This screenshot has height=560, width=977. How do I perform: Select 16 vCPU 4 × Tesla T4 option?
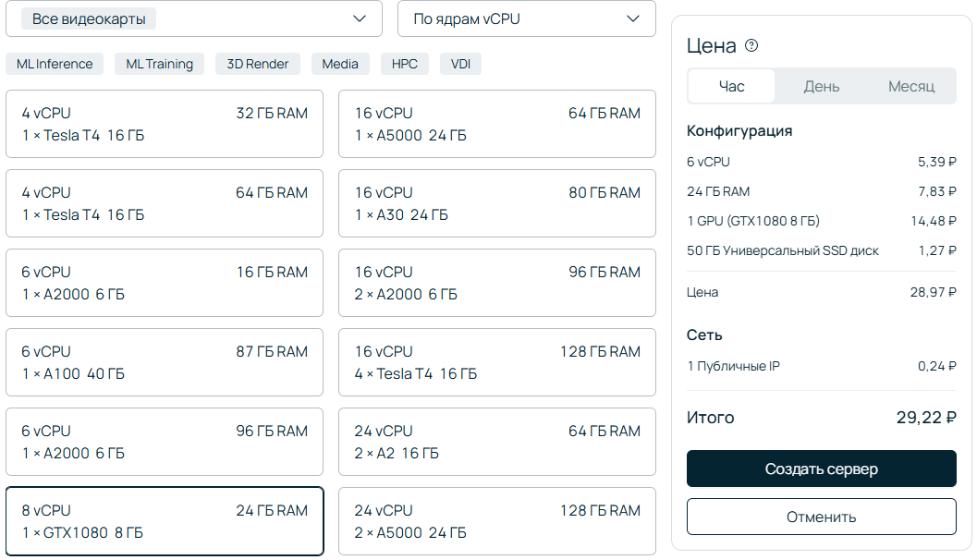[497, 362]
